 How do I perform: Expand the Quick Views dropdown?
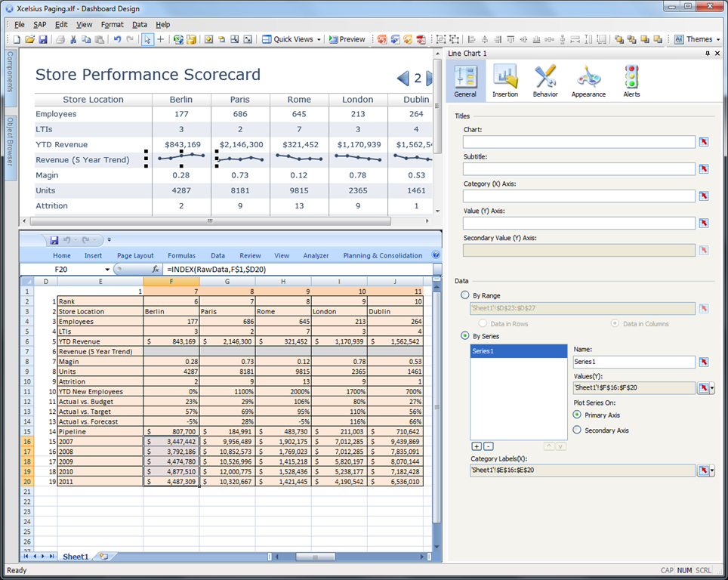pos(319,40)
